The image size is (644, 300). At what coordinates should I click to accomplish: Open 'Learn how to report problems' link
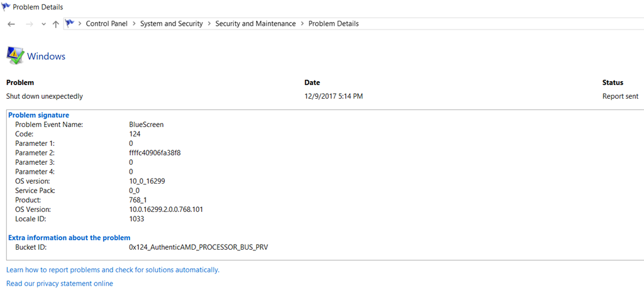click(x=113, y=270)
